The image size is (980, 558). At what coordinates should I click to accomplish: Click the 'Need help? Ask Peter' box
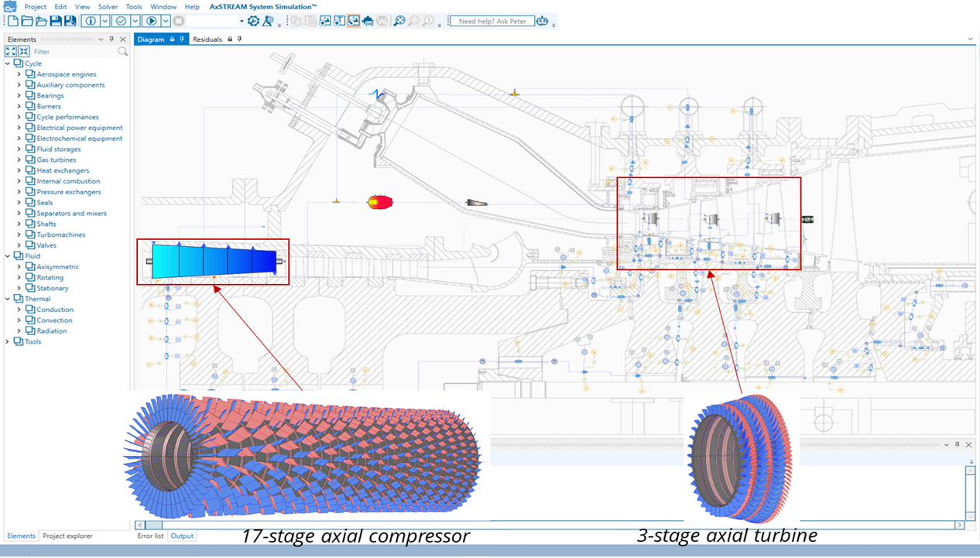[492, 21]
